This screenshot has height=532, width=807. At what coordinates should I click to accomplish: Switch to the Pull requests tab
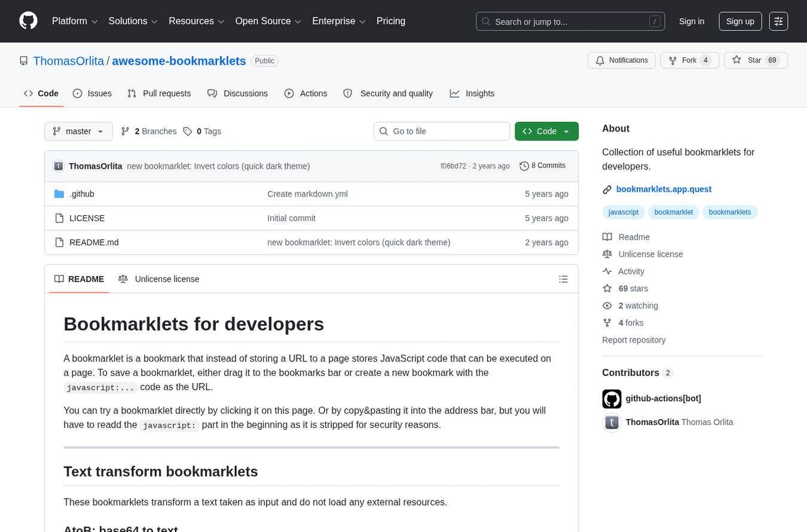159,93
